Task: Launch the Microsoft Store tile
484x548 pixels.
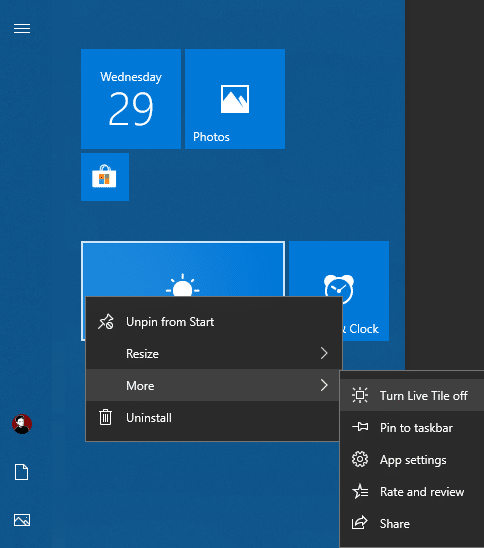Action: pos(105,177)
